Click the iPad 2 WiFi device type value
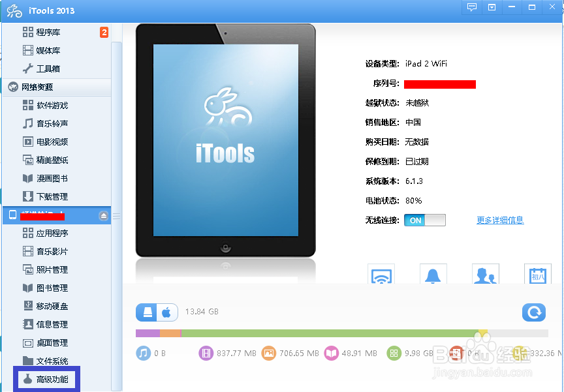This screenshot has height=392, width=564. tap(426, 64)
